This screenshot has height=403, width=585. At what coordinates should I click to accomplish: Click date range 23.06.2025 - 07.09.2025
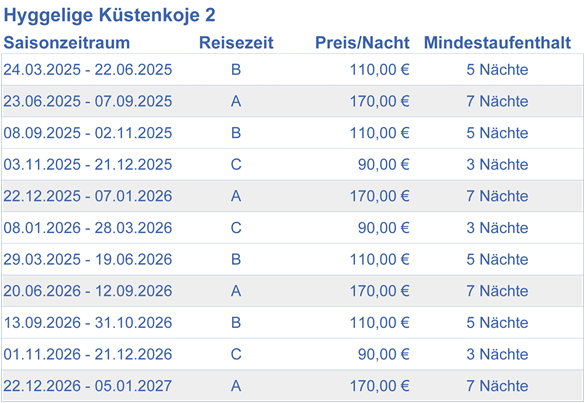[88, 101]
